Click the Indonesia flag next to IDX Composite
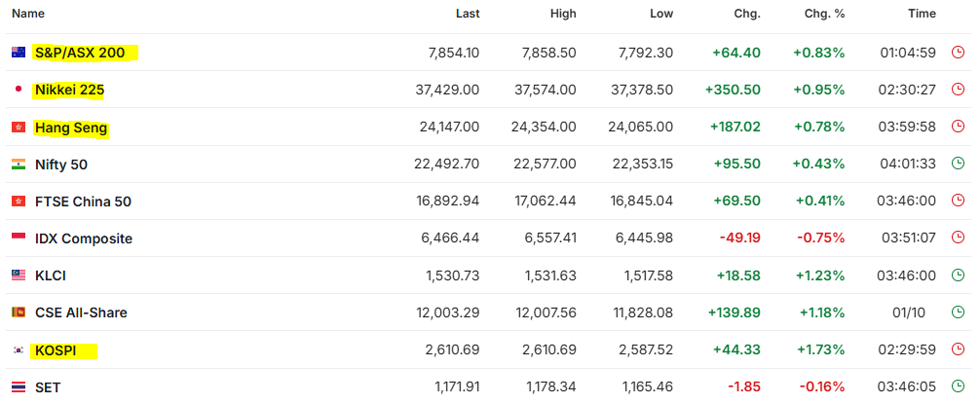980x404 pixels. (19, 239)
